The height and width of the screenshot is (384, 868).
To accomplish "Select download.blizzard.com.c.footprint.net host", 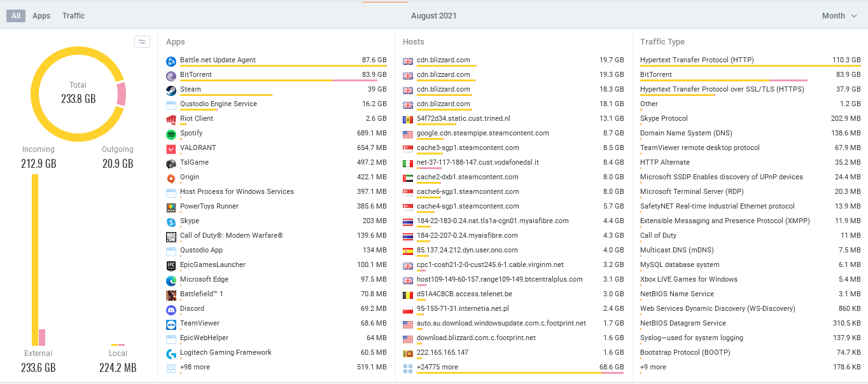I will [x=513, y=338].
